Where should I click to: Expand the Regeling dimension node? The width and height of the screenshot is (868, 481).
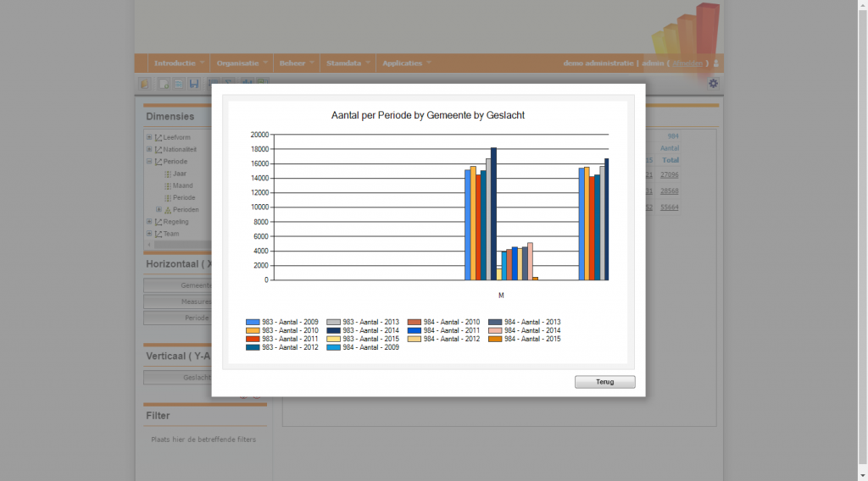pos(149,222)
